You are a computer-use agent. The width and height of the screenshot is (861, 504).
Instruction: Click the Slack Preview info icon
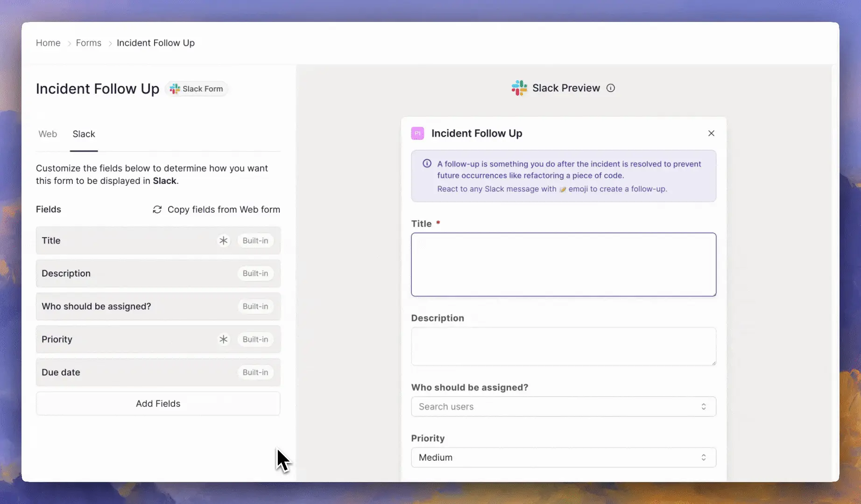pyautogui.click(x=611, y=88)
